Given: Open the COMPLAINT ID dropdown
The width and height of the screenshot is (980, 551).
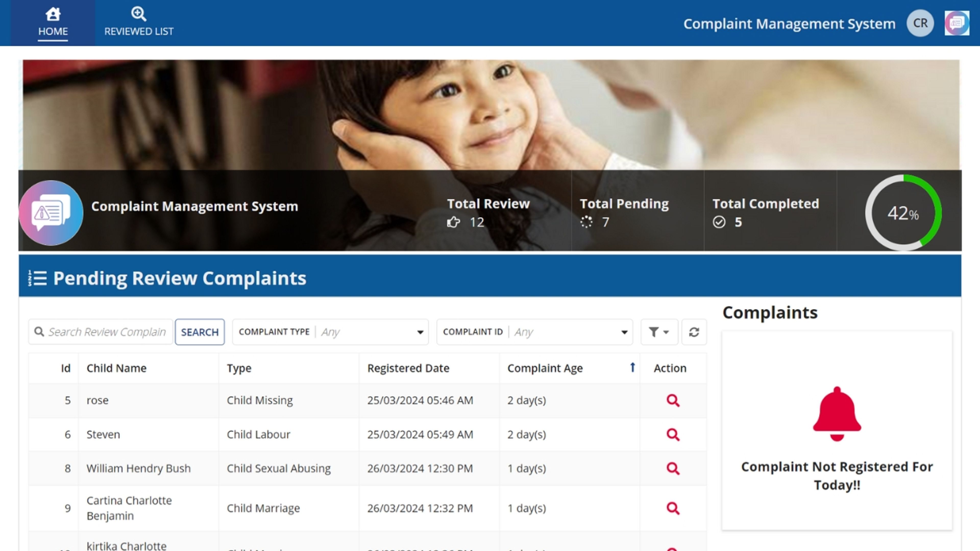Looking at the screenshot, I should tap(534, 332).
